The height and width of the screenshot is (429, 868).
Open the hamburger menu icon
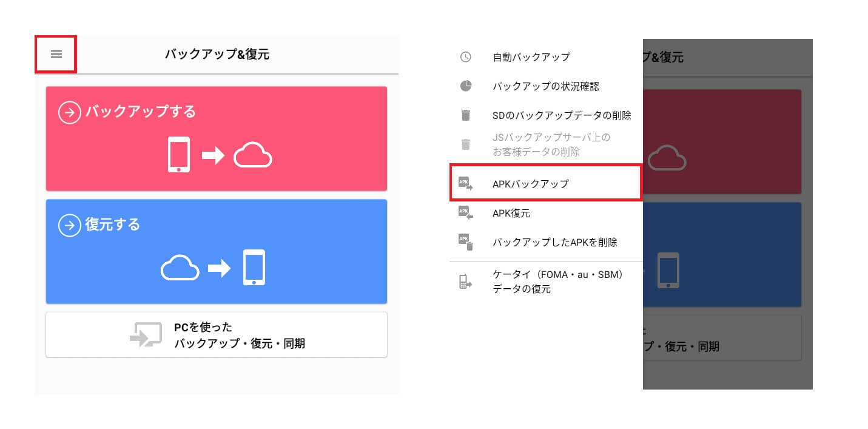click(56, 54)
